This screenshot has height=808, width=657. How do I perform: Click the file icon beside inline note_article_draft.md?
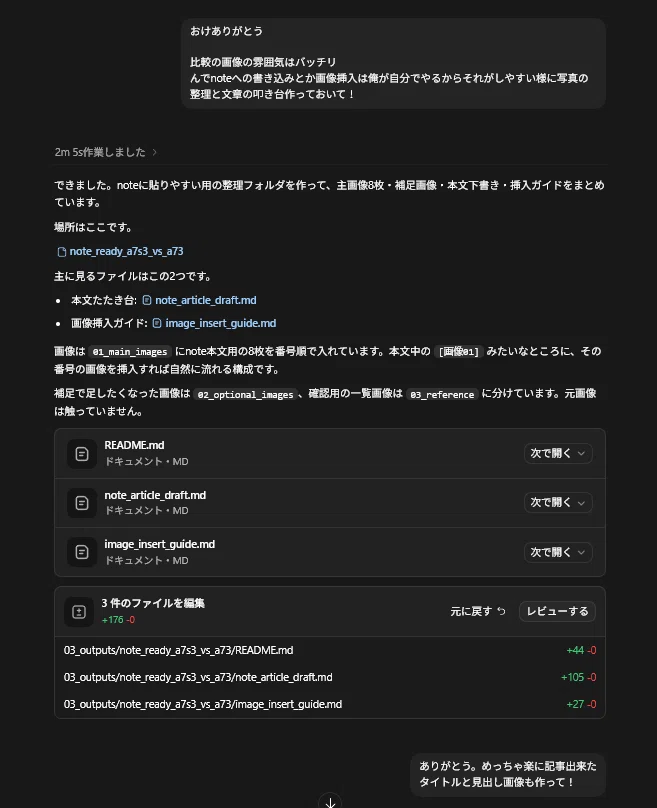[147, 300]
